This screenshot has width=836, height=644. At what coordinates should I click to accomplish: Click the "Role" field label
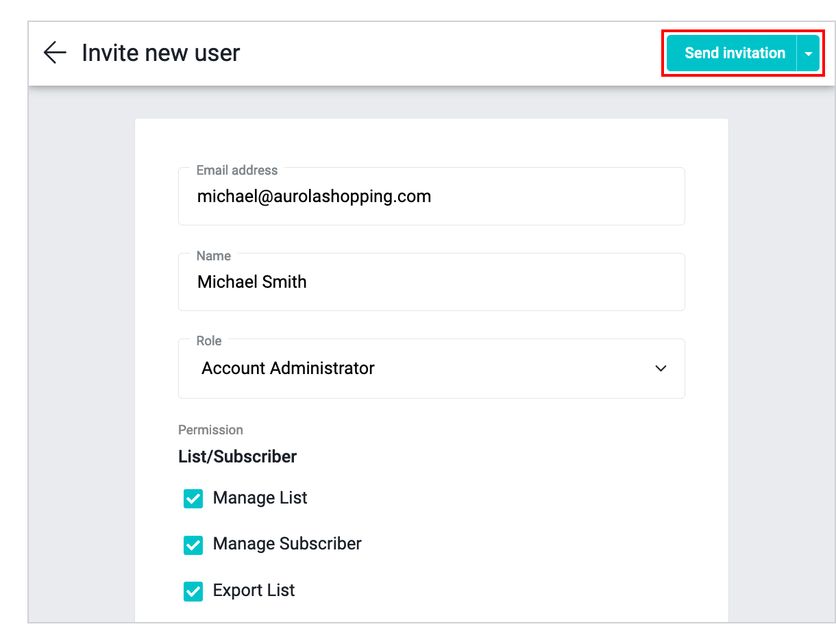(x=209, y=340)
